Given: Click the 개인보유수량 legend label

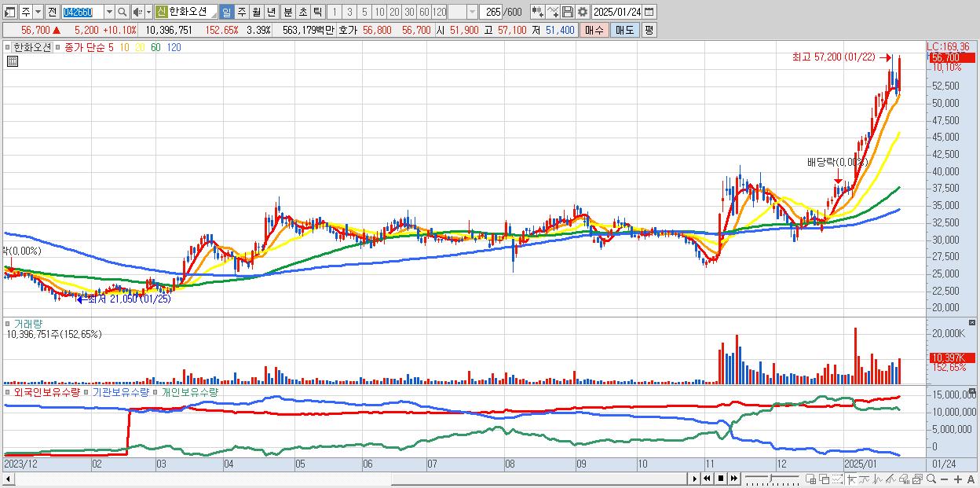Looking at the screenshot, I should pos(189,391).
